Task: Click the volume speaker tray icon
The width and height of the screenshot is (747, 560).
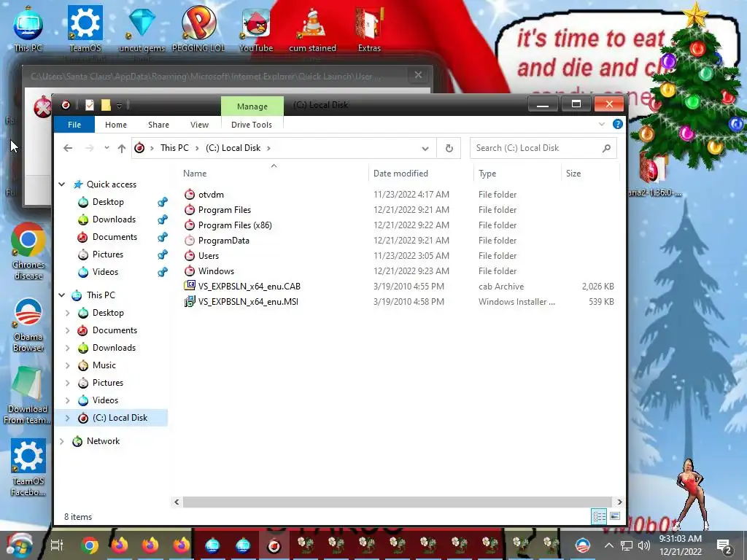Action: point(644,545)
